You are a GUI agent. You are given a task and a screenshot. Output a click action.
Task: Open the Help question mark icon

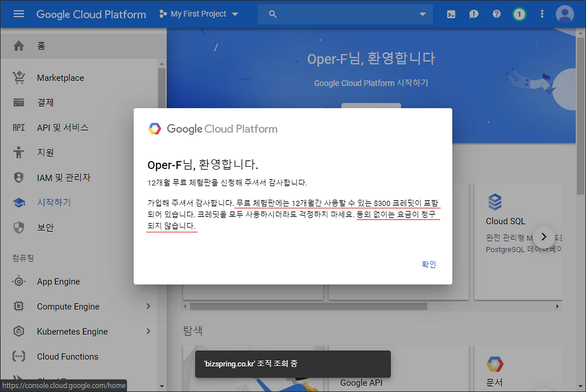[497, 14]
